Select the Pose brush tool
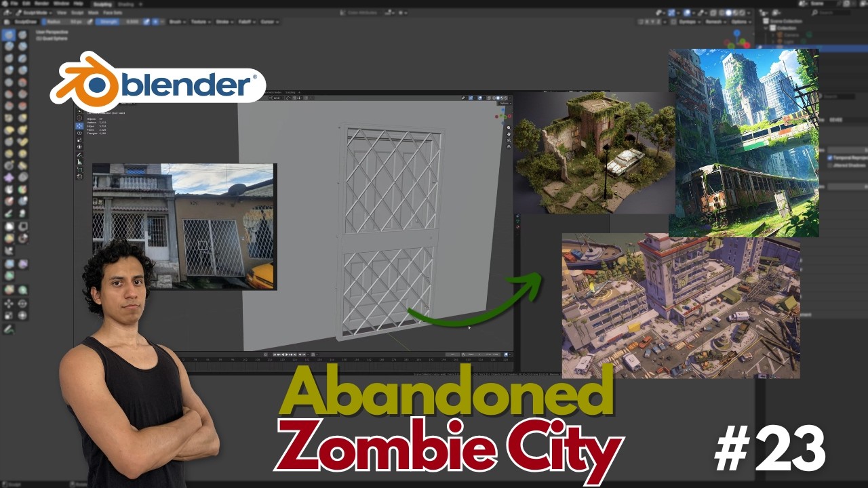Screen dimensions: 868x488 (22, 142)
